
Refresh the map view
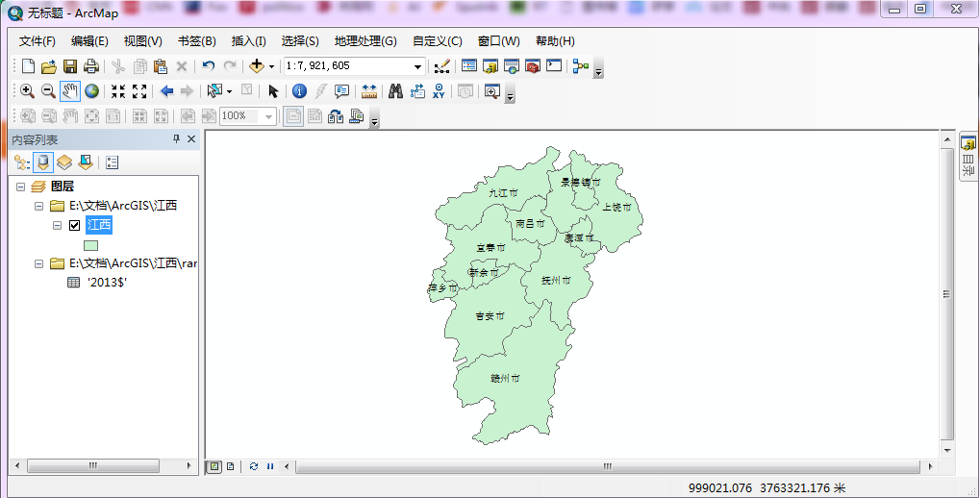253,466
